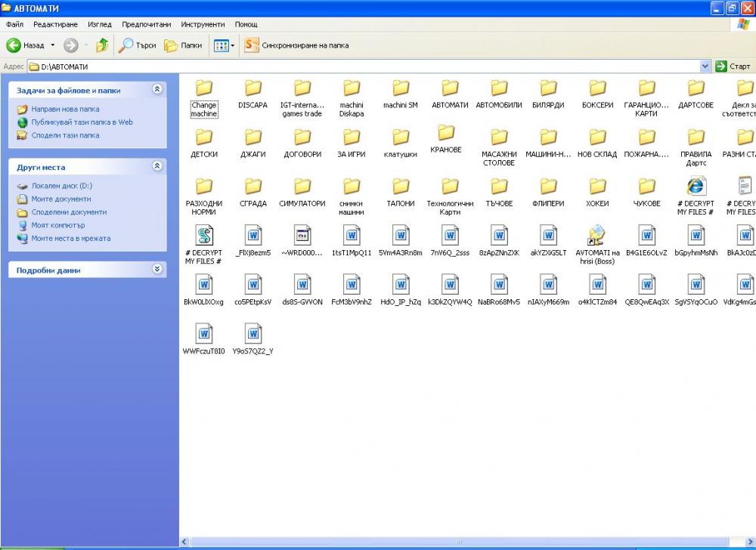Screen dimensions: 756x550
Task: Open the Редактиране menu
Action: point(55,24)
